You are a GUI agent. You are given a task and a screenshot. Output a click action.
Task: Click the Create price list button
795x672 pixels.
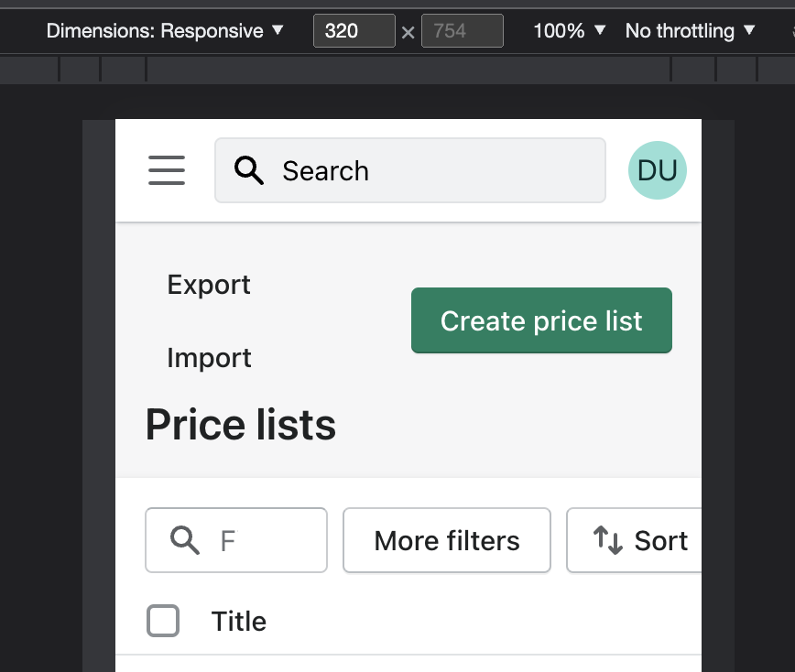click(540, 320)
